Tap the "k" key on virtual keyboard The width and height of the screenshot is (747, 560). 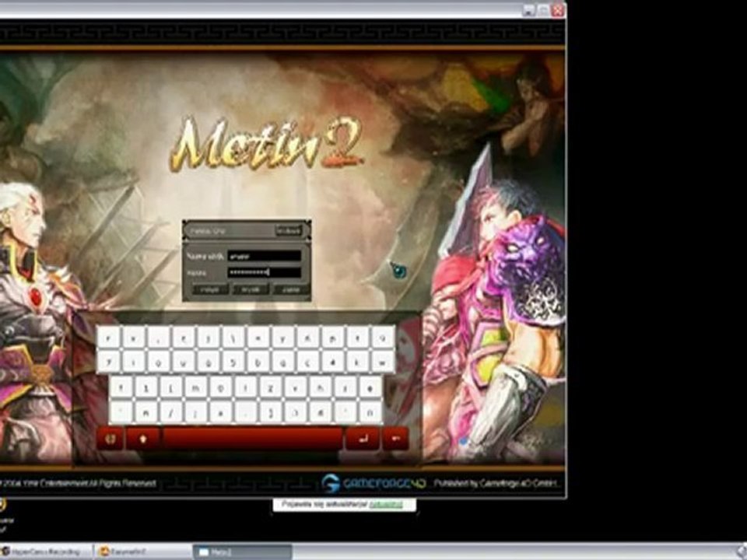click(357, 363)
